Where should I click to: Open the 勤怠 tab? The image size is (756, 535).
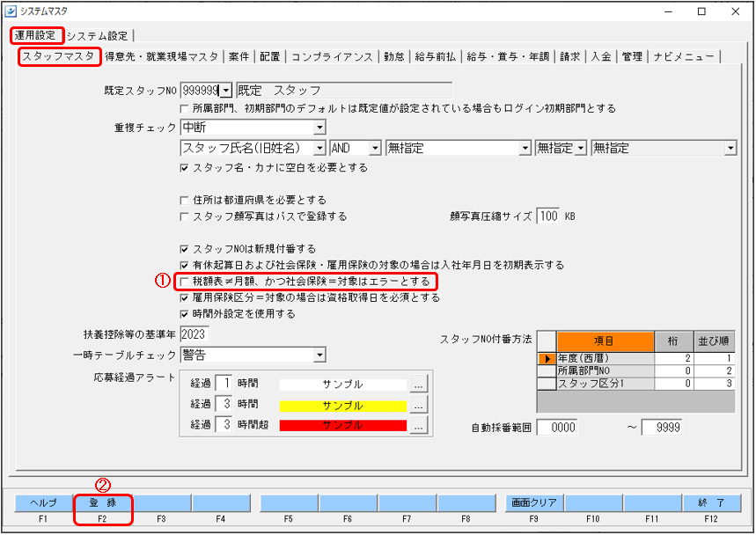point(394,57)
